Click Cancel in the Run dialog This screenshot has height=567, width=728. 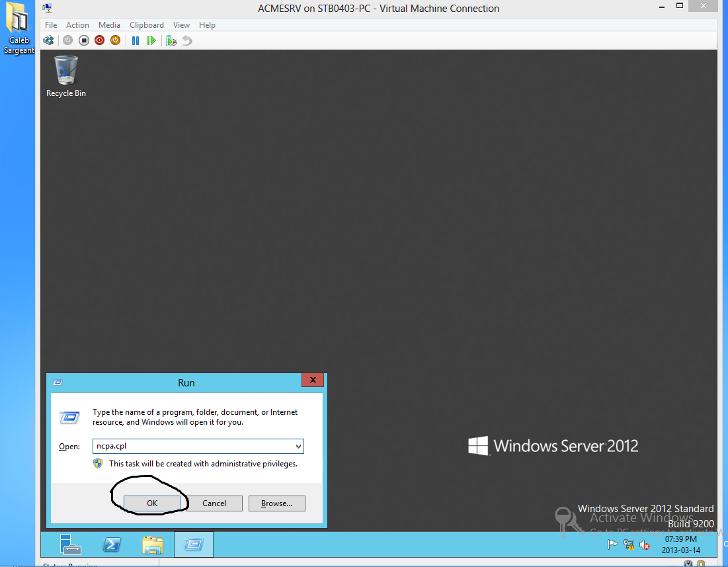(214, 503)
